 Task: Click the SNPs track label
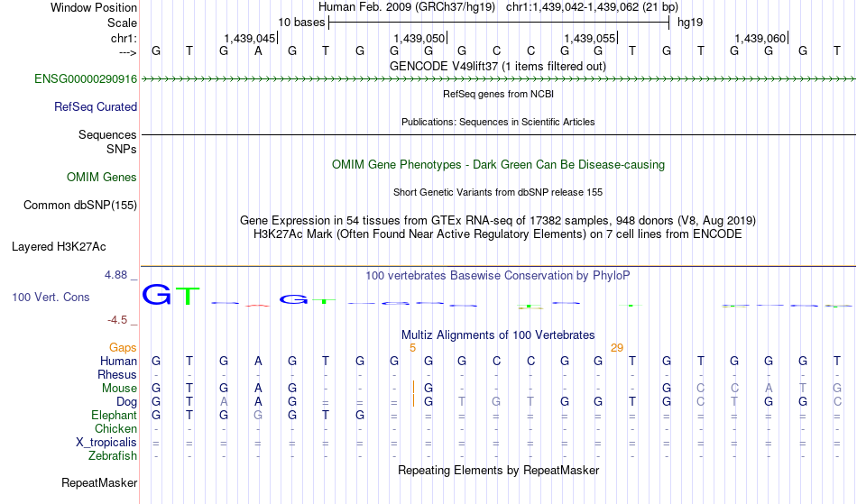122,149
